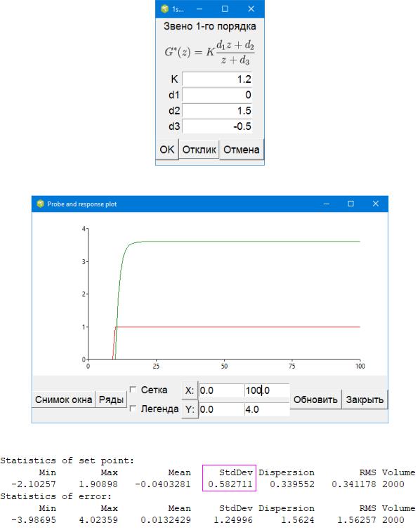Edit the d3 coefficient field
Viewport: 420px width, 530px height.
click(217, 126)
